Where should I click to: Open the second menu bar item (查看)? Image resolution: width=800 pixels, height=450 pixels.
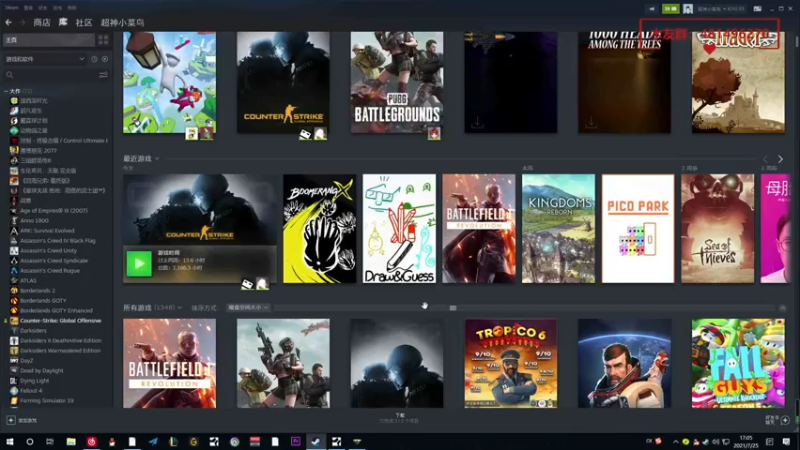[x=28, y=8]
